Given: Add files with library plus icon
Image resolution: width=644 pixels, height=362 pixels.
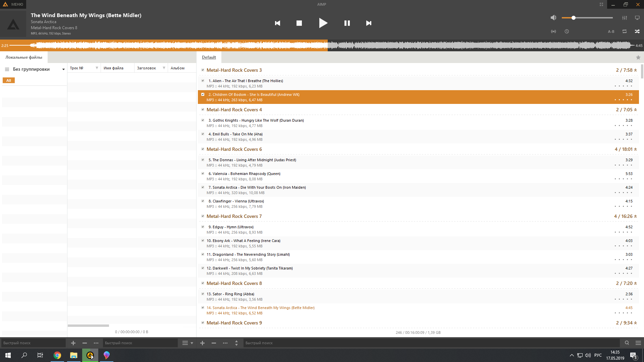Looking at the screenshot, I should pyautogui.click(x=73, y=343).
